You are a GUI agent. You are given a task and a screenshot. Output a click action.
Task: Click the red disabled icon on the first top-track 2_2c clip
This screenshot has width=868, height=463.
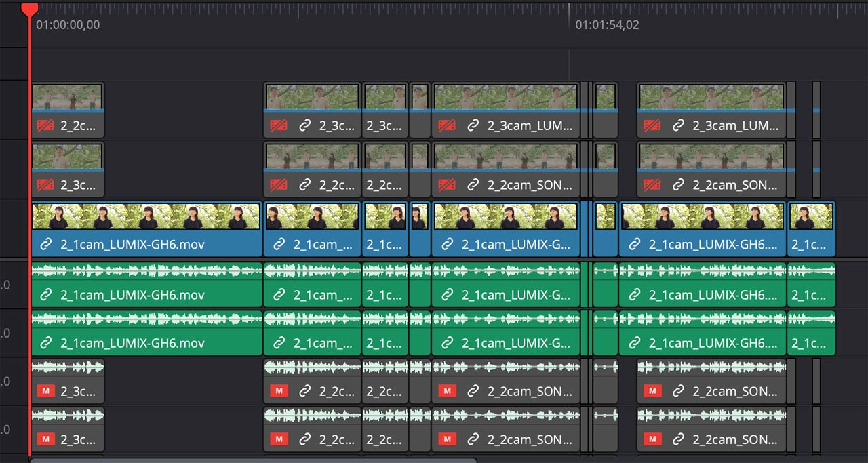[45, 125]
